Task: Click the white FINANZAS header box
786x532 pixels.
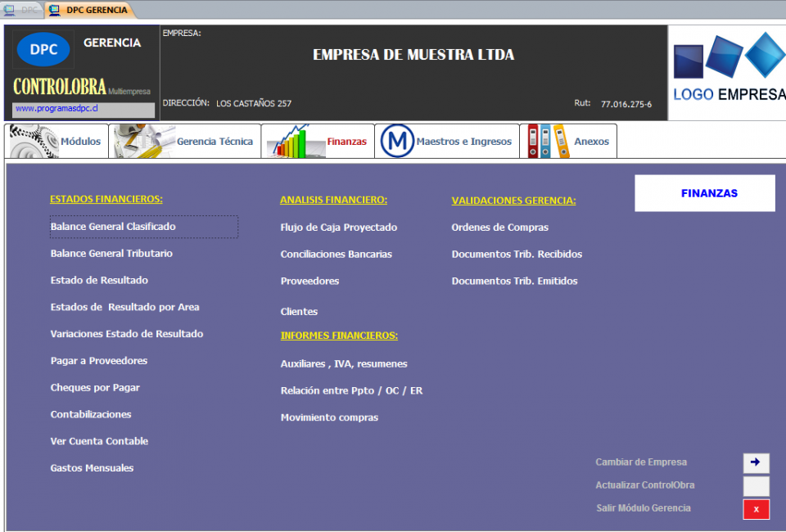Action: click(x=704, y=193)
